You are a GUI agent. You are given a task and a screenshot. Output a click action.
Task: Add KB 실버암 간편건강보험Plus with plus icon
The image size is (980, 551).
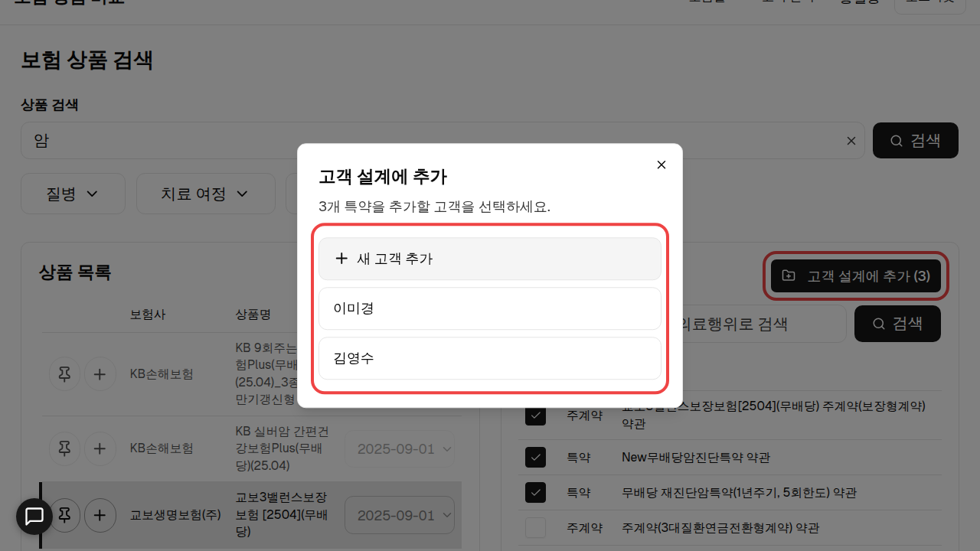point(100,448)
